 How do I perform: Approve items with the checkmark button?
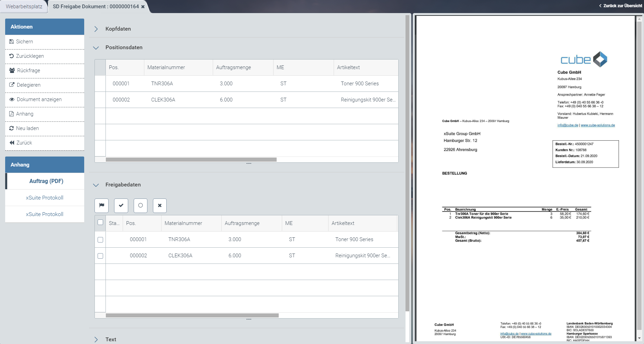121,205
